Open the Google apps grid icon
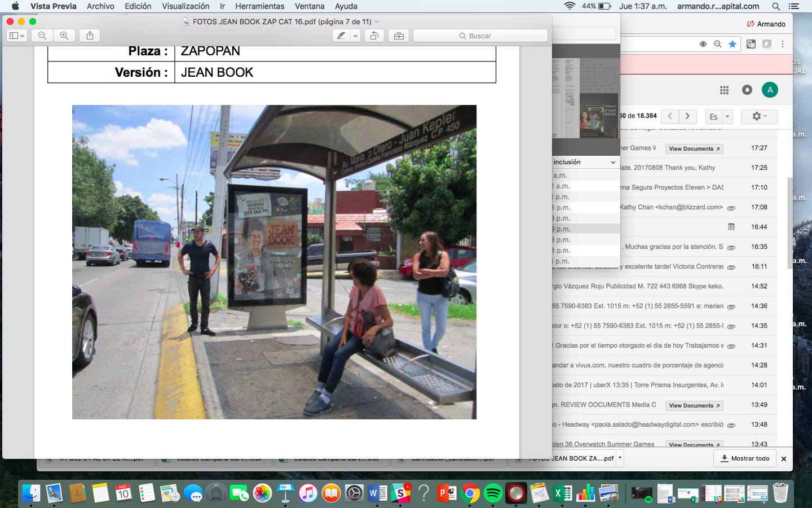812x508 pixels. (724, 90)
